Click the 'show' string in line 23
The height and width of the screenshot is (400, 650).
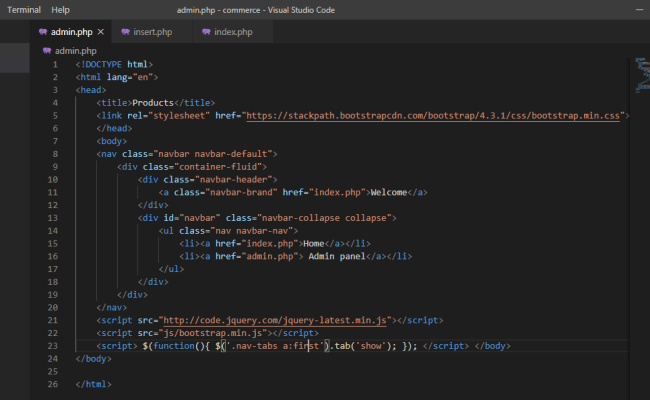pyautogui.click(x=371, y=346)
